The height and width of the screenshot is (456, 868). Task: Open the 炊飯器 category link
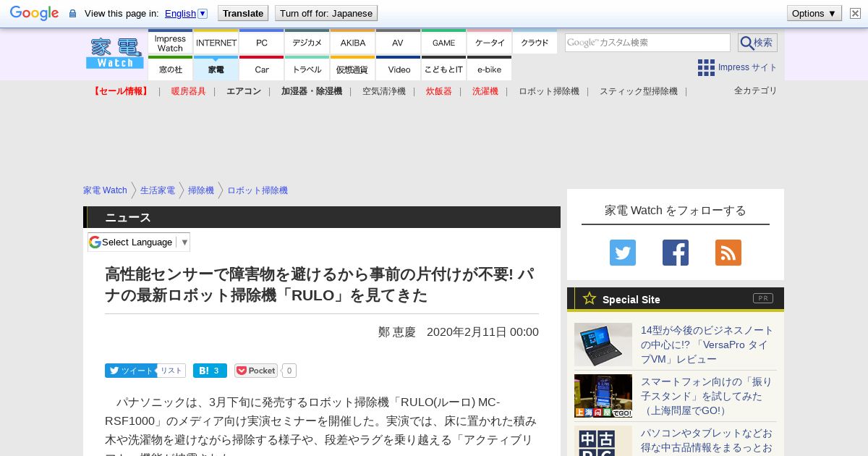pyautogui.click(x=439, y=91)
